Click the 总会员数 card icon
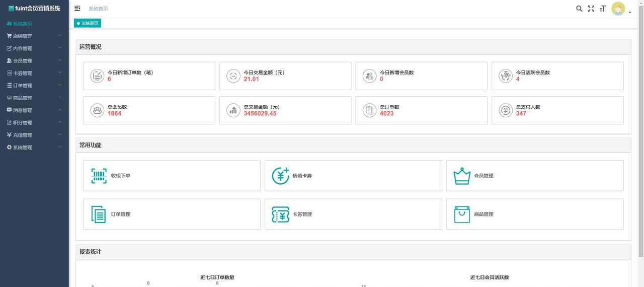644x287 pixels. (x=97, y=110)
